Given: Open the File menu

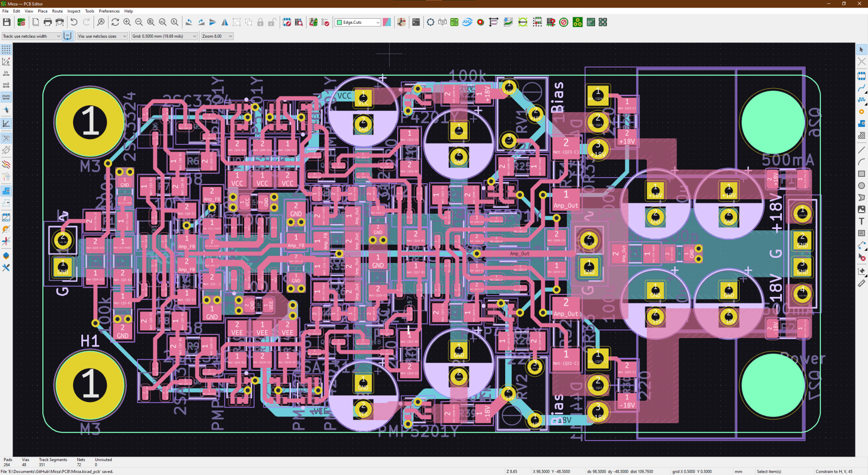Looking at the screenshot, I should coord(6,11).
